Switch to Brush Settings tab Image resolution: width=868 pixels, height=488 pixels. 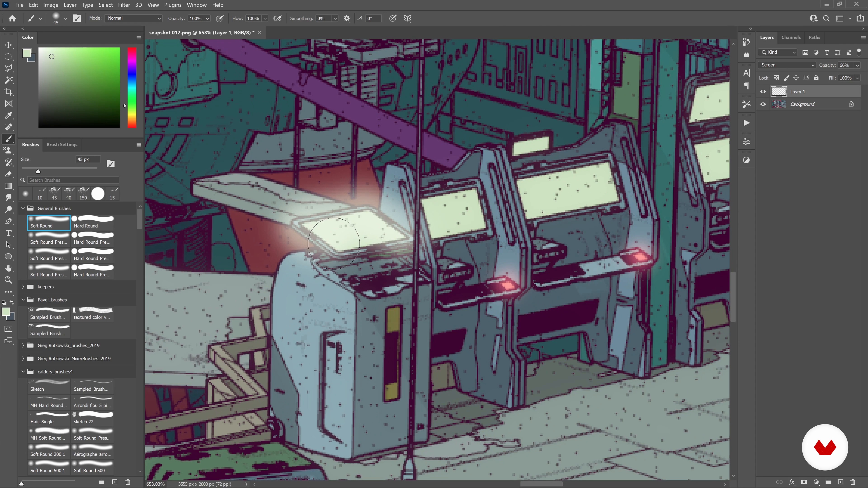click(62, 145)
